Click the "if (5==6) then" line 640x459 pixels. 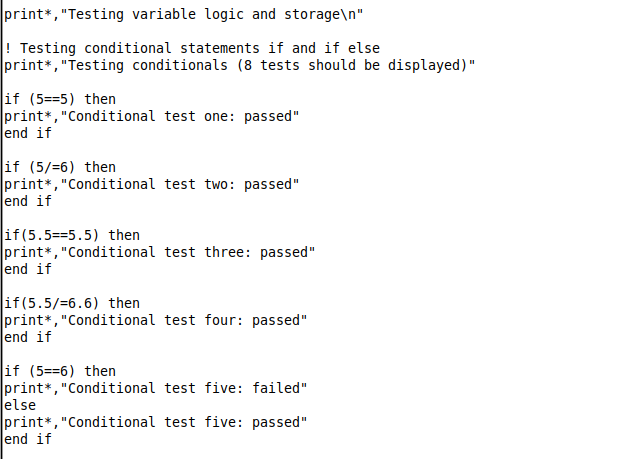click(x=60, y=371)
